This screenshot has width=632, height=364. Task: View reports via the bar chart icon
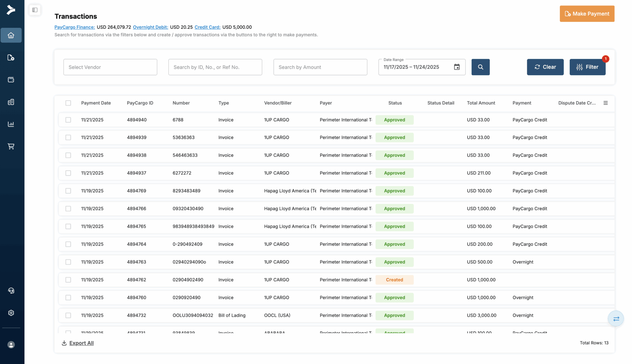[11, 124]
